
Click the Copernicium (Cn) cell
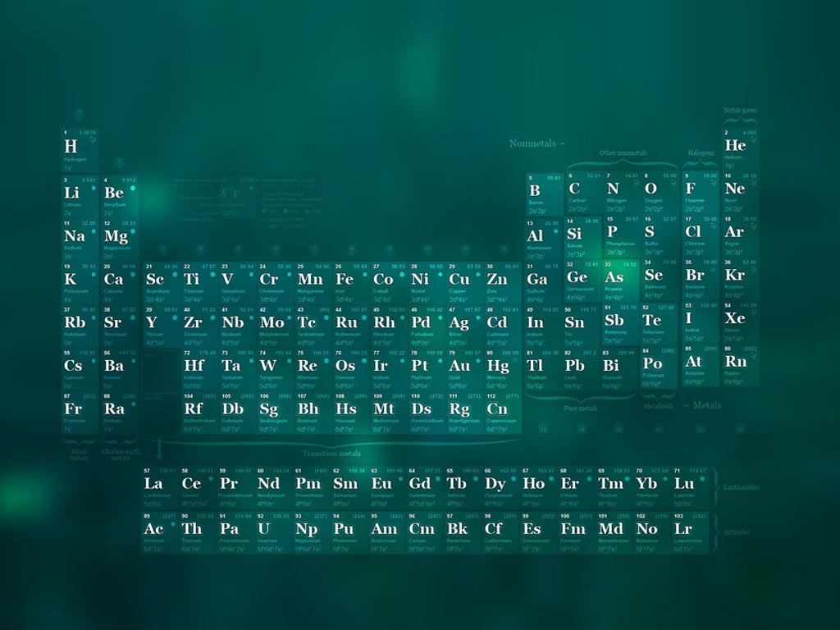(x=503, y=413)
